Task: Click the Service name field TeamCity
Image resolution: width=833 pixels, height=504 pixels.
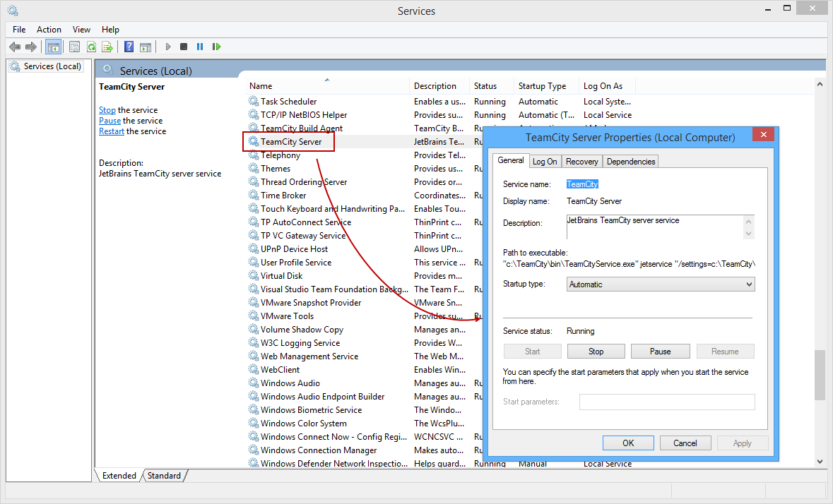Action: (582, 184)
